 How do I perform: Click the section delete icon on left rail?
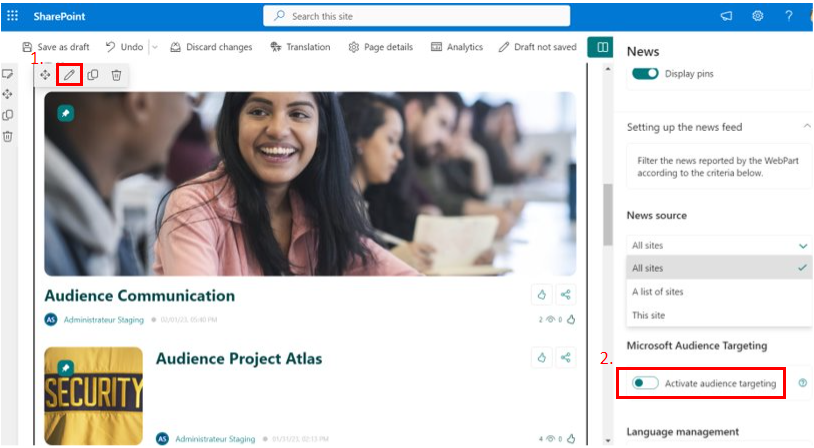pyautogui.click(x=8, y=137)
